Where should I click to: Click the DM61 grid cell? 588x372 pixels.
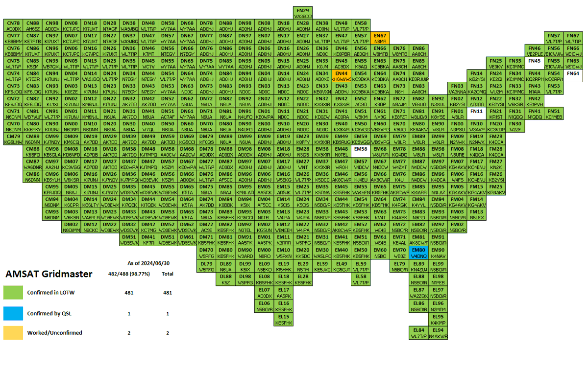coord(187,240)
